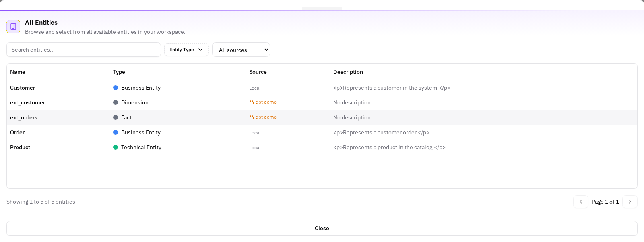Grab the drag handle at dialog top
Viewport: 644px width, 242px height.
(x=322, y=8)
